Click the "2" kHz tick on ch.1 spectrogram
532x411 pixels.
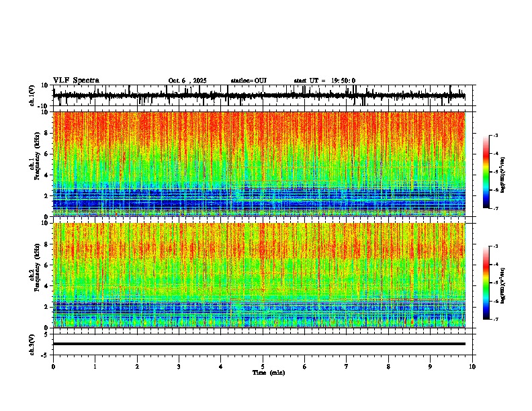pos(46,195)
